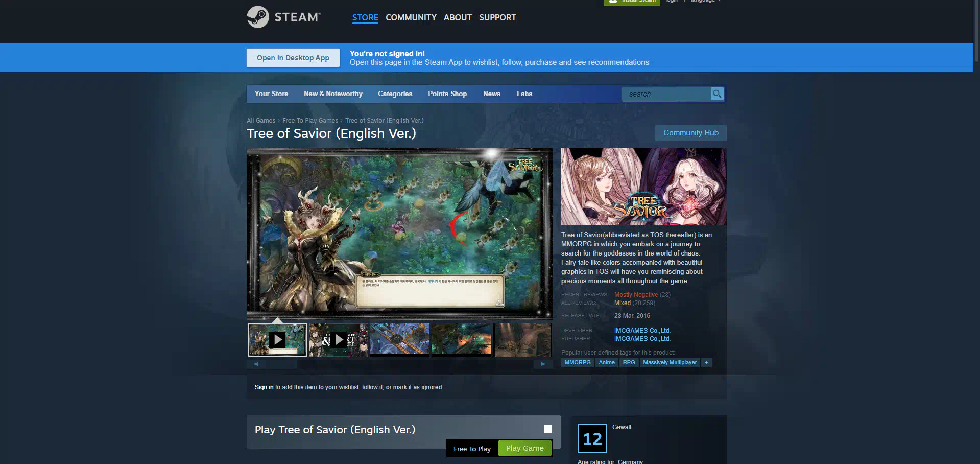Click the MMORPG tag
Viewport: 980px width, 464px height.
click(578, 362)
